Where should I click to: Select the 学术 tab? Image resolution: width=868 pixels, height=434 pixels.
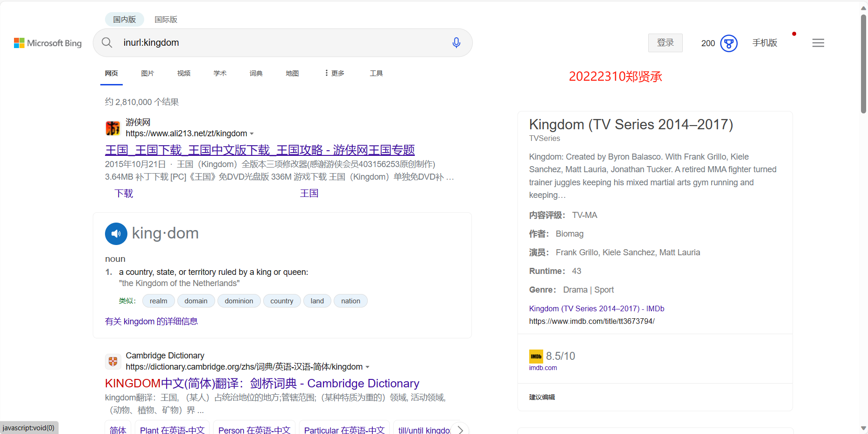(220, 73)
